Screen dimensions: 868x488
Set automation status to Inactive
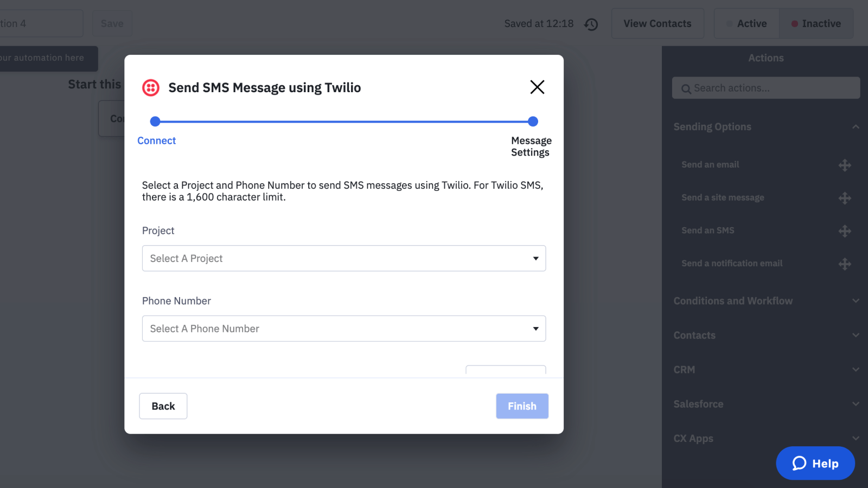(x=816, y=23)
